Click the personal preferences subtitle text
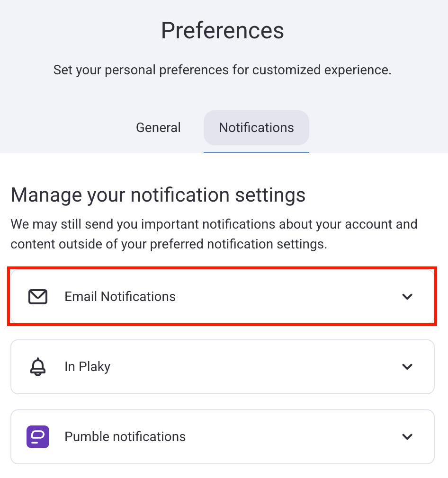 click(x=222, y=70)
